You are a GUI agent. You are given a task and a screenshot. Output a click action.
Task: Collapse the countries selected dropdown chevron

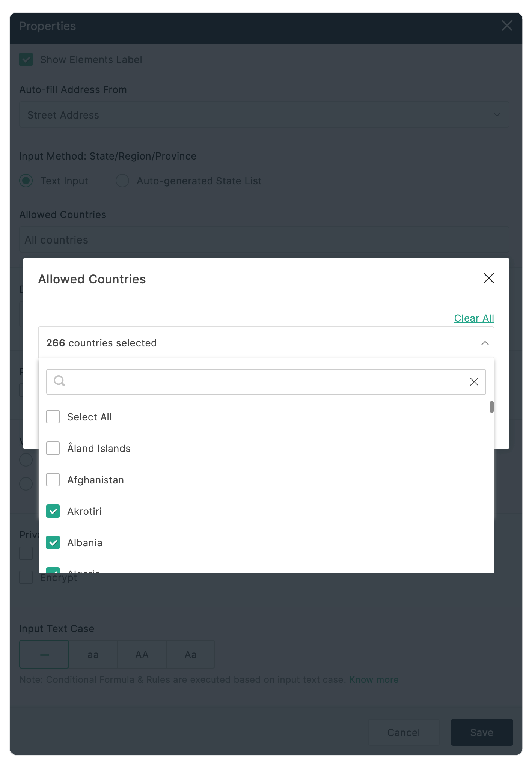(485, 343)
